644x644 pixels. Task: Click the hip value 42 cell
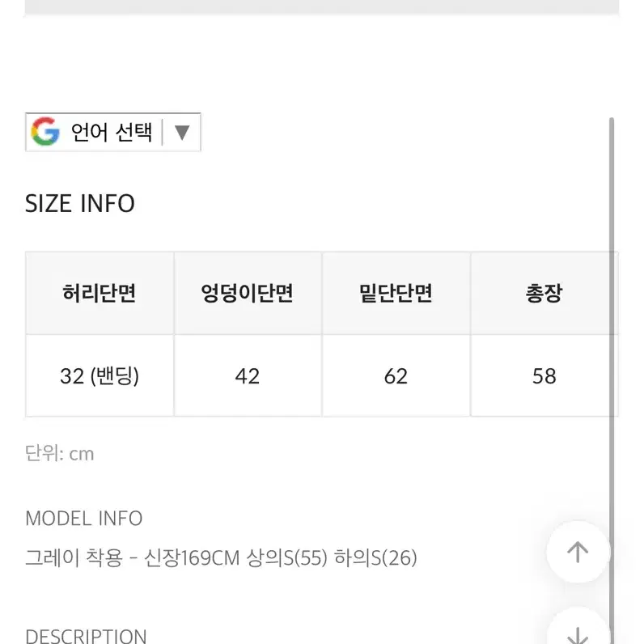tap(248, 376)
